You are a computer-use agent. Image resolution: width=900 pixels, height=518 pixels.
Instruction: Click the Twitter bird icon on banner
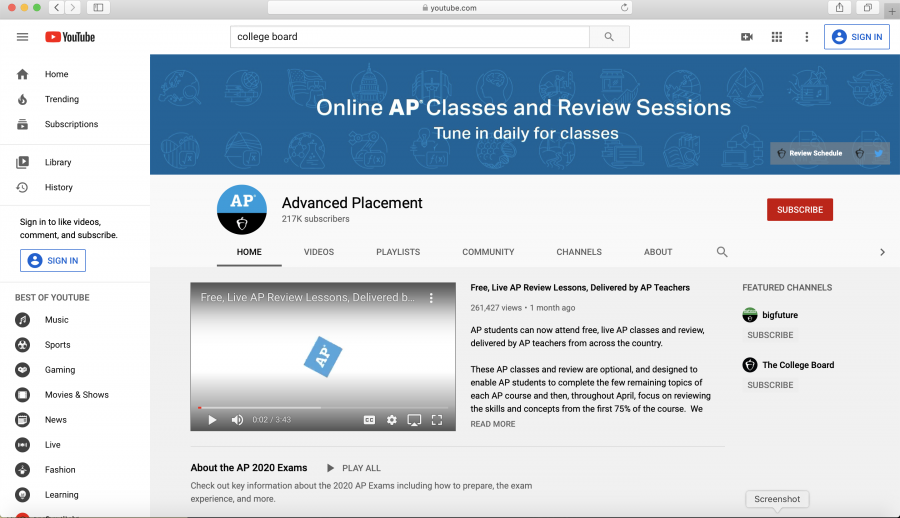(878, 153)
